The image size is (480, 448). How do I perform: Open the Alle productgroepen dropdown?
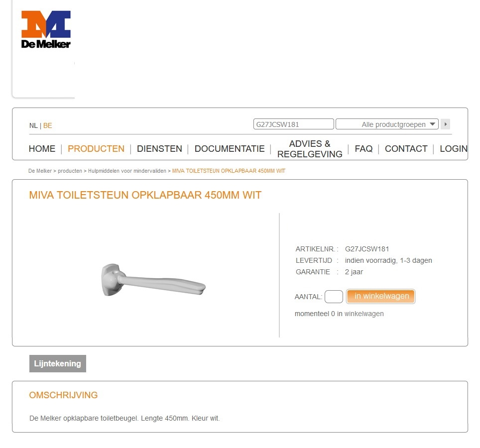coord(387,124)
